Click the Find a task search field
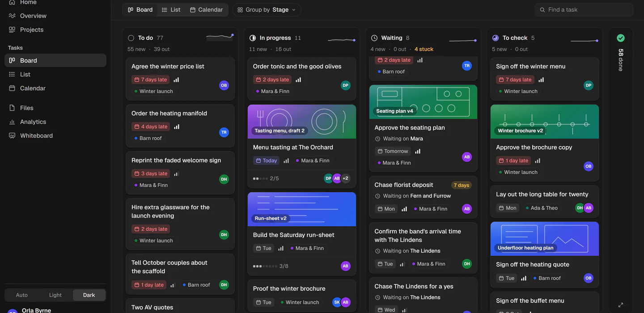Viewport: 644px width, 313px height. pyautogui.click(x=584, y=10)
